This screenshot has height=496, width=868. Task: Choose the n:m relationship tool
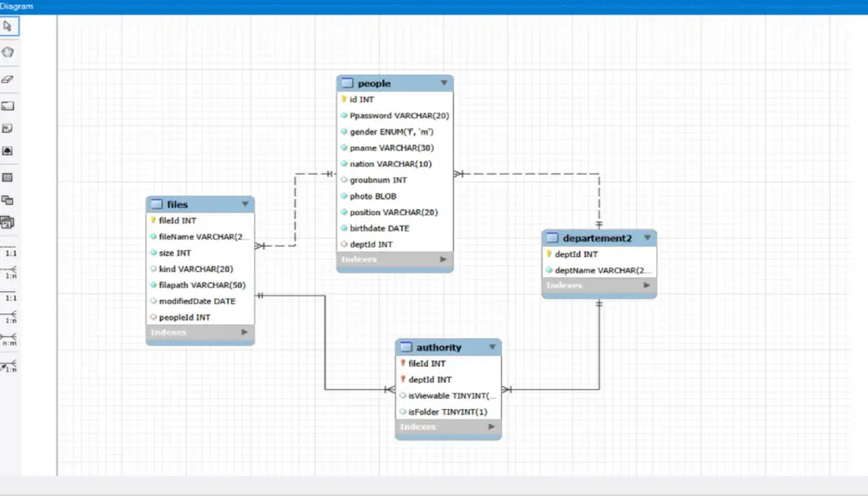tap(10, 341)
